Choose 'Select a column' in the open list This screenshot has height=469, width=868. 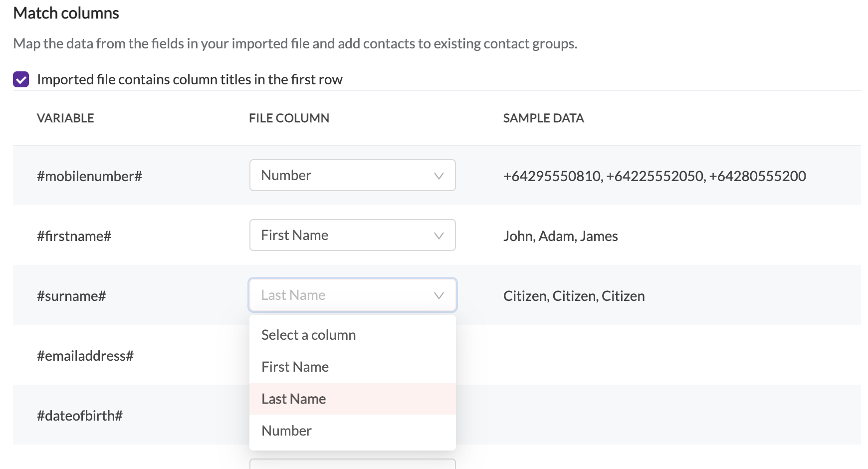click(309, 335)
